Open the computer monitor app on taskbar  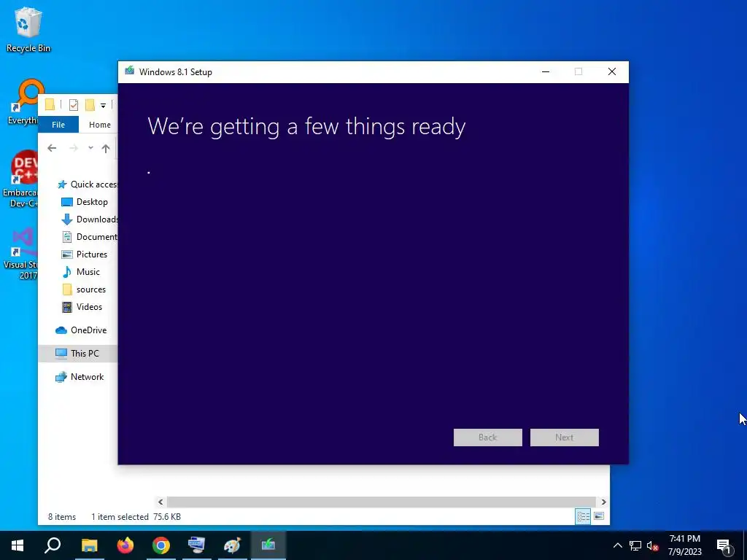pyautogui.click(x=197, y=545)
